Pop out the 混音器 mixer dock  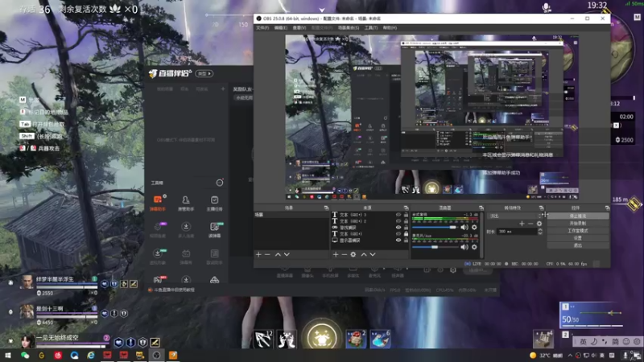pyautogui.click(x=481, y=208)
